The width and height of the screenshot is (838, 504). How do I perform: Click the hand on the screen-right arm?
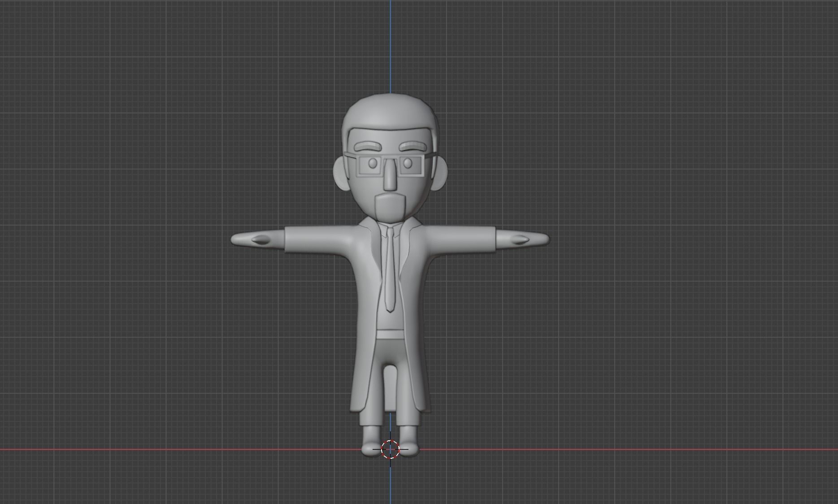tap(522, 239)
